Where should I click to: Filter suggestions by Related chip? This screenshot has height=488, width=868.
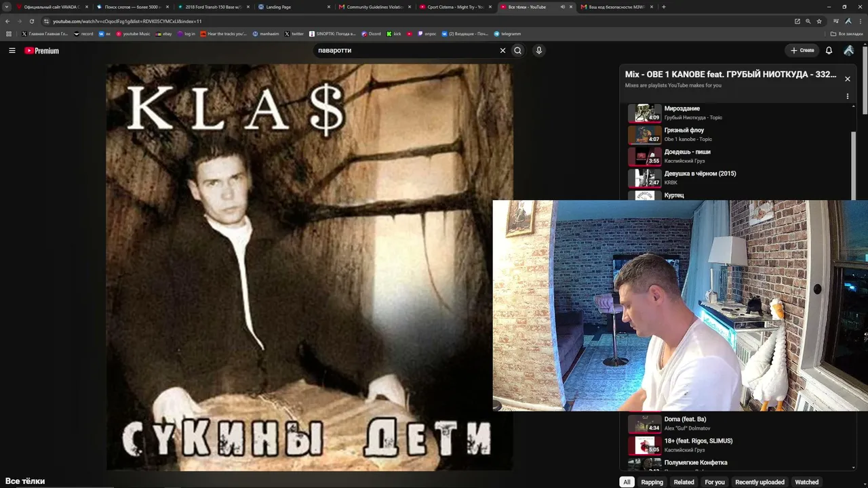click(684, 482)
